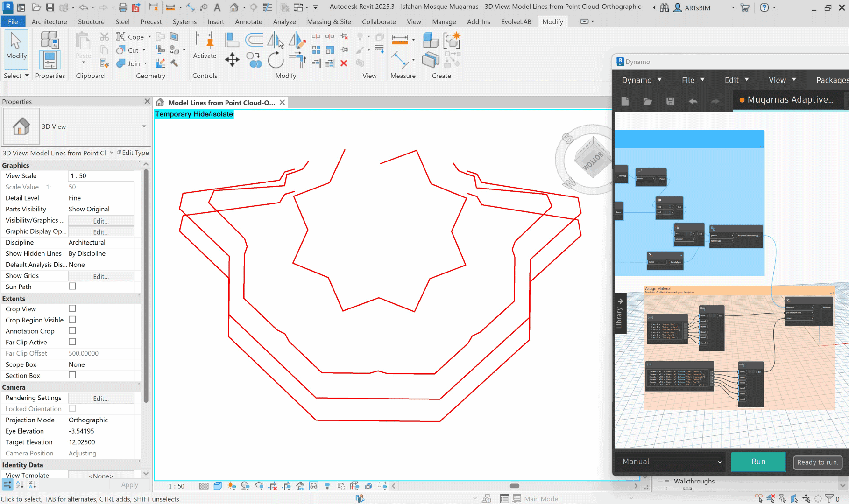
Task: Click the Offset tool icon
Action: pos(254,40)
